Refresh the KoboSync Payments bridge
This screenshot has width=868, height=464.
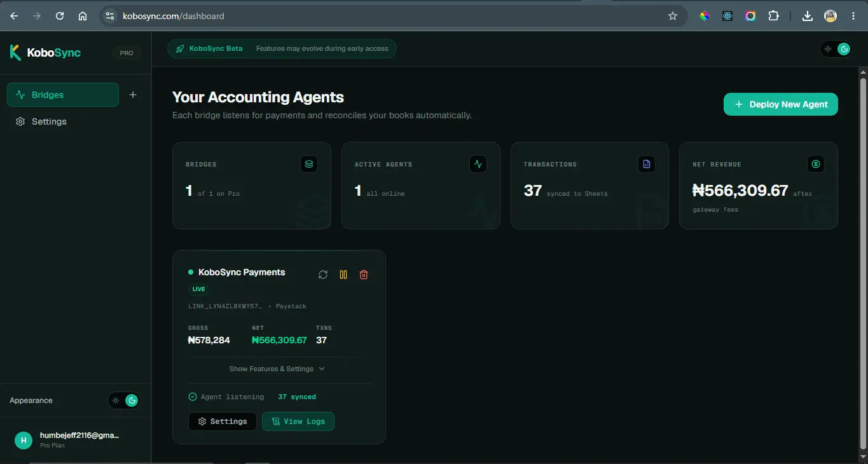323,275
